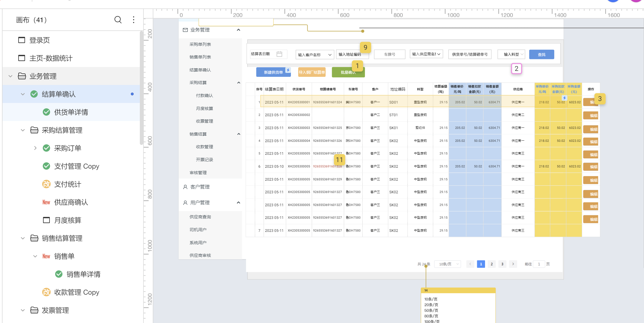Click green check icon of 结算单确认
Screen dimensions: 644x323
click(34, 94)
